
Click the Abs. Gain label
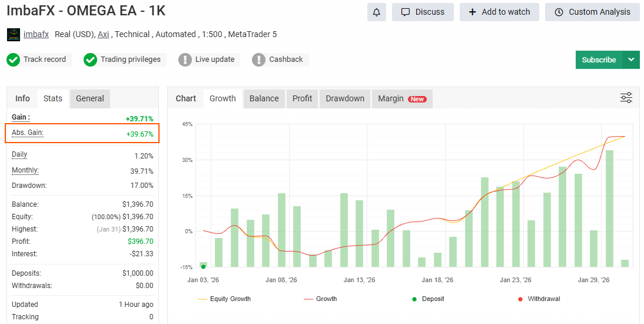click(28, 133)
